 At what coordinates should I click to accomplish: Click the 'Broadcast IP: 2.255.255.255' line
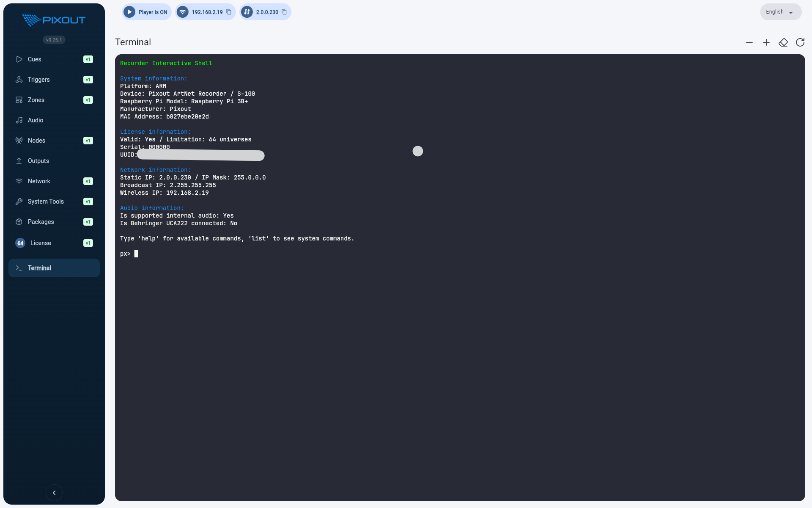168,185
